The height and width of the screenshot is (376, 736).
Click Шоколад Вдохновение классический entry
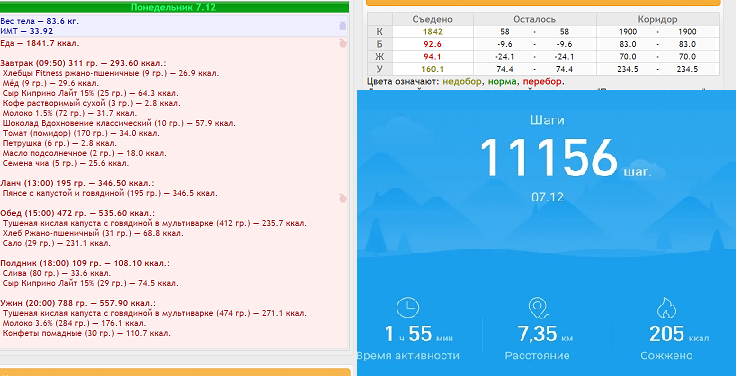(x=119, y=123)
